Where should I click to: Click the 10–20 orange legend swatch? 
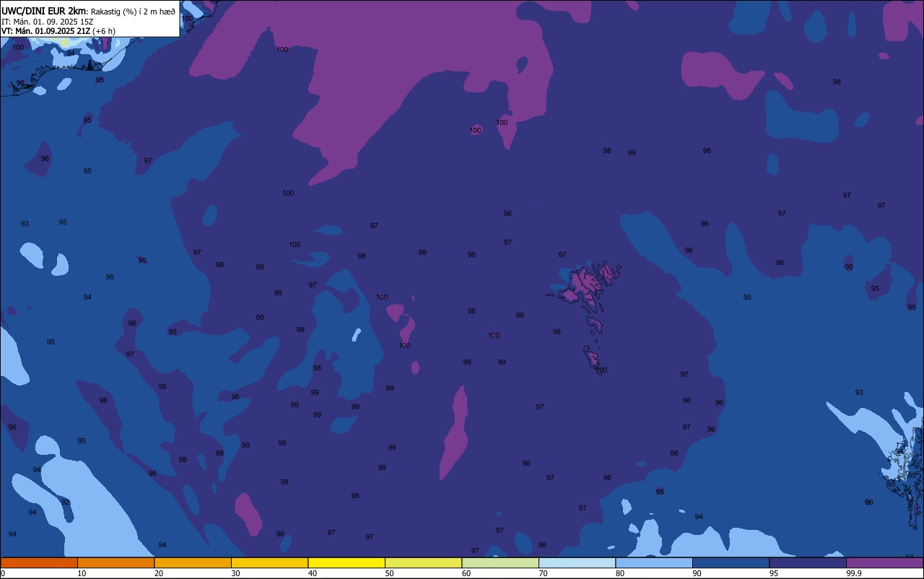click(x=115, y=562)
